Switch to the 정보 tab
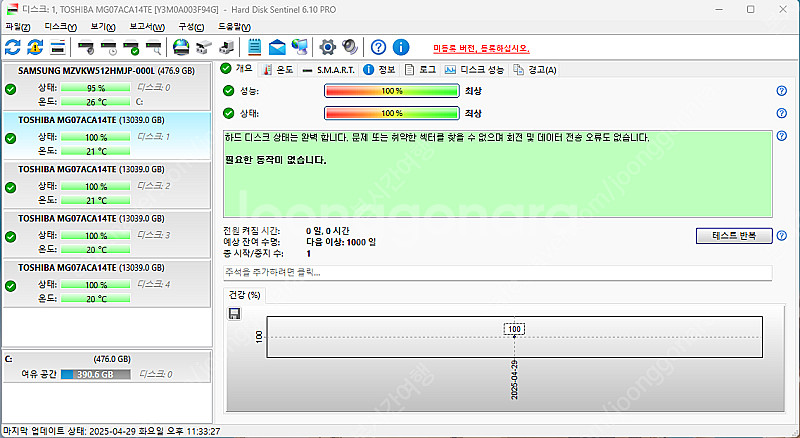 click(379, 69)
